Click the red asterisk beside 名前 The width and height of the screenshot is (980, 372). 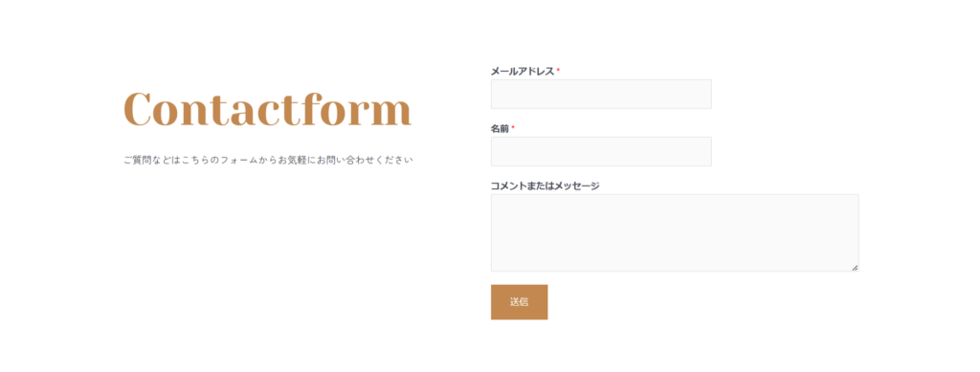coord(513,127)
